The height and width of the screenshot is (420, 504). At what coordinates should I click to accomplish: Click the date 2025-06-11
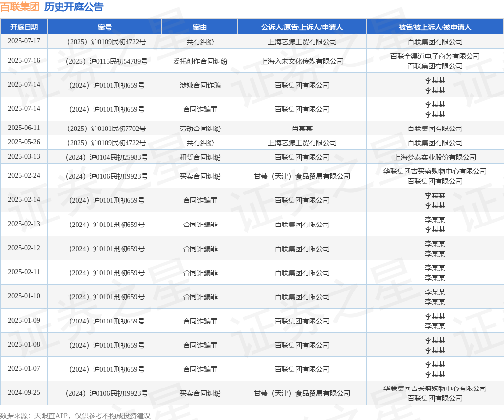pyautogui.click(x=24, y=128)
